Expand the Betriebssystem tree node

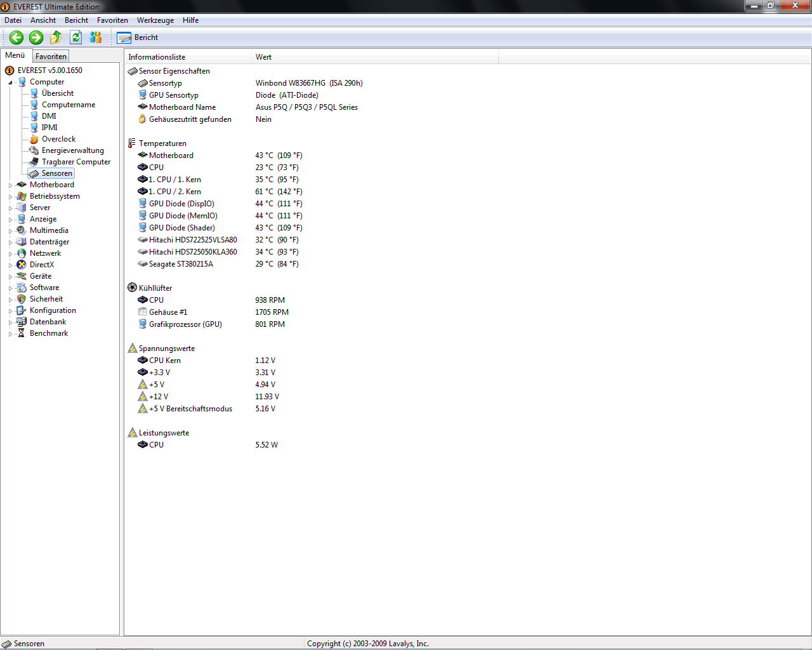(x=10, y=197)
